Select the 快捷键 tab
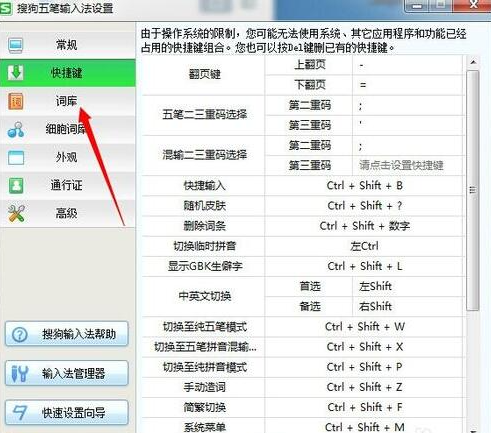Viewport: 491px width, 433px height. (68, 73)
